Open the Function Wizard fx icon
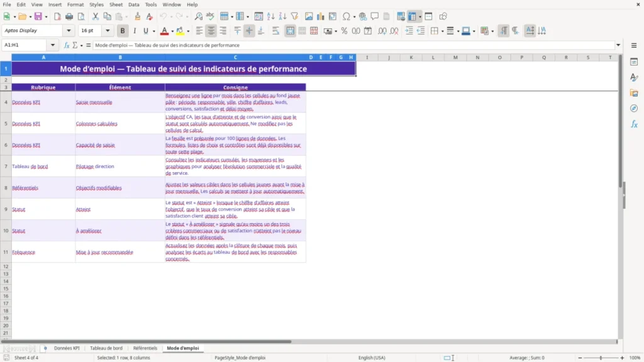The height and width of the screenshot is (362, 644). click(x=67, y=45)
